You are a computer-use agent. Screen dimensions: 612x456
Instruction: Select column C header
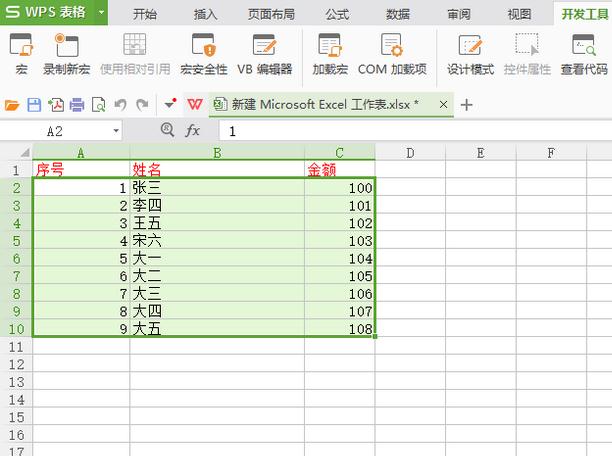click(340, 153)
